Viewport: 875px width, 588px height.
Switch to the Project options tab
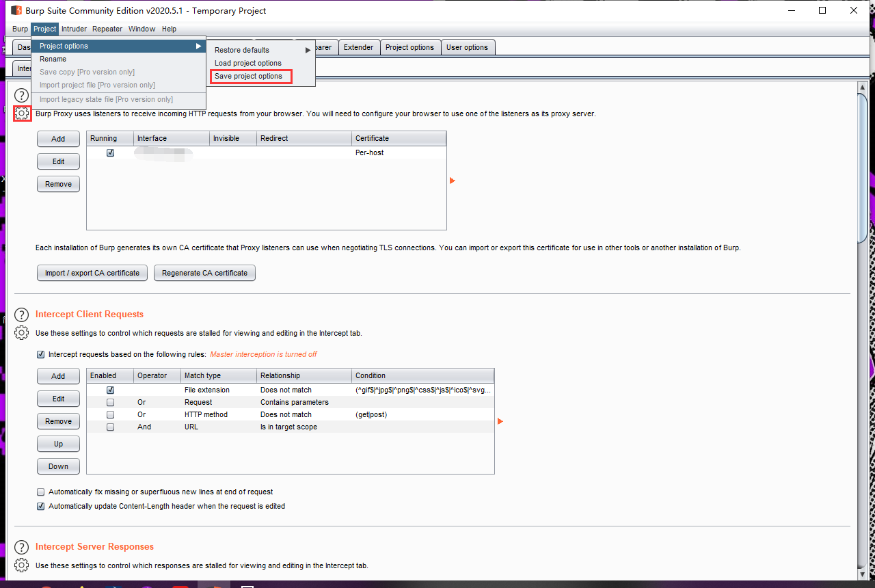click(409, 47)
